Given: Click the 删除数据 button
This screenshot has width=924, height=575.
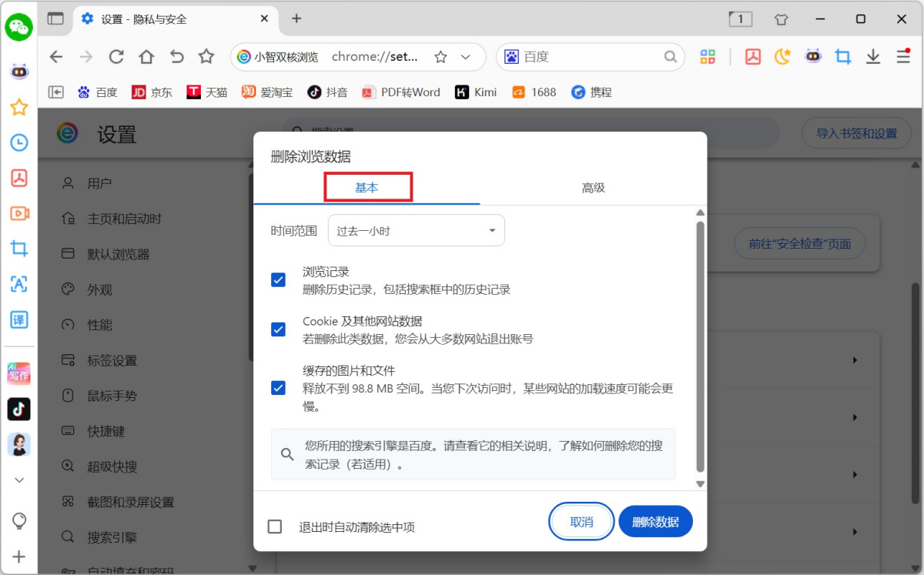Looking at the screenshot, I should tap(655, 521).
